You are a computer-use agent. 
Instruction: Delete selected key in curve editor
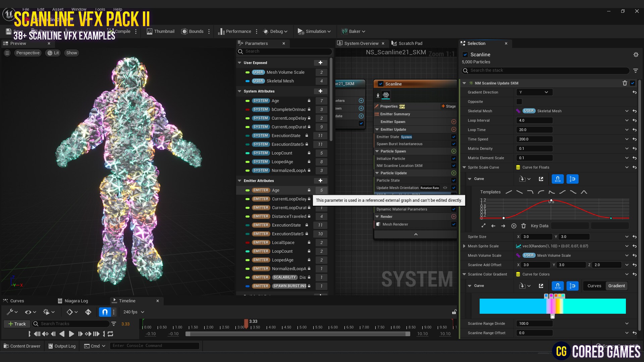(523, 226)
